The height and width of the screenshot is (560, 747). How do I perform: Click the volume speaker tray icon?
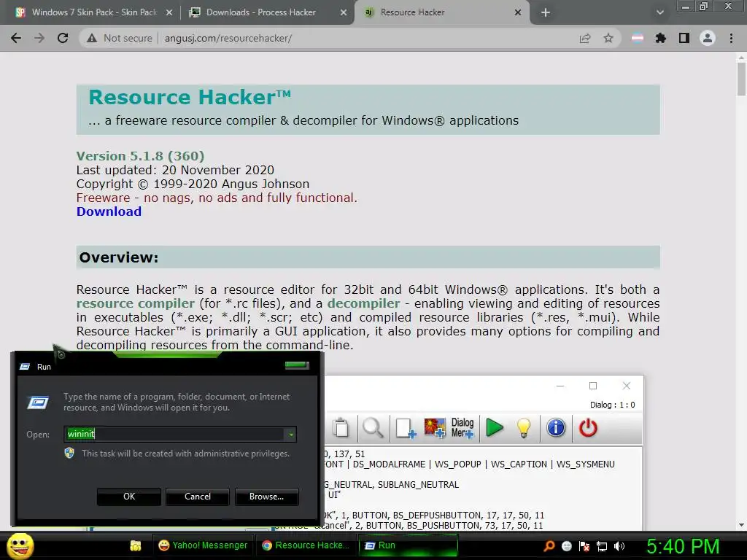click(x=619, y=546)
